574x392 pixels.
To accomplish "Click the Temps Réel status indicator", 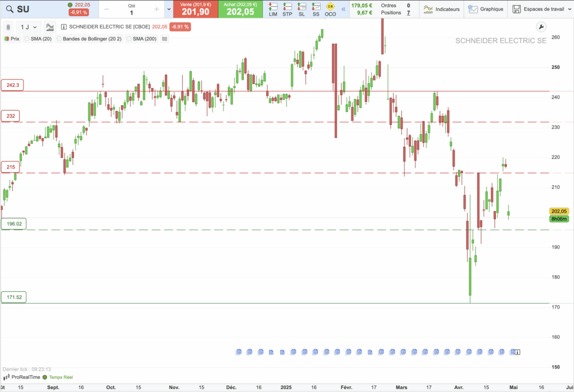I will pos(58,377).
